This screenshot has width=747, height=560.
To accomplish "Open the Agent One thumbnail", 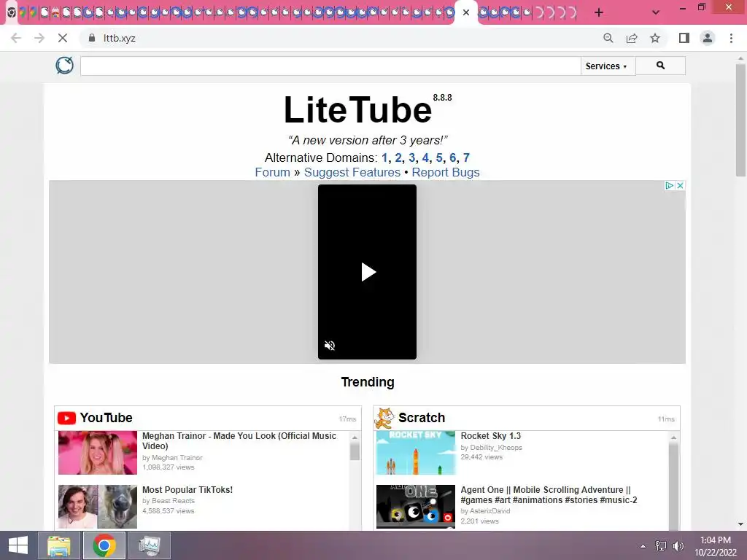I will tap(416, 507).
